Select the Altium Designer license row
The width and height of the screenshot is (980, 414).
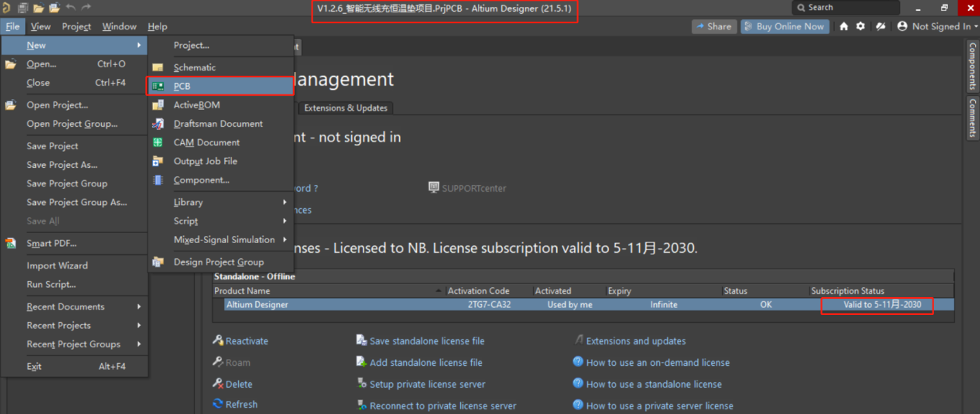pos(589,305)
